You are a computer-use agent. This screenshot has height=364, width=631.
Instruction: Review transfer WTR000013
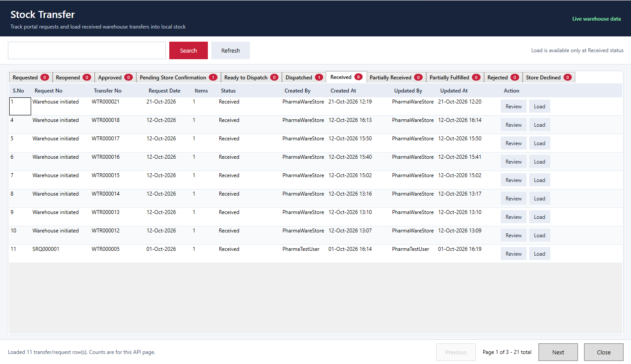(513, 217)
